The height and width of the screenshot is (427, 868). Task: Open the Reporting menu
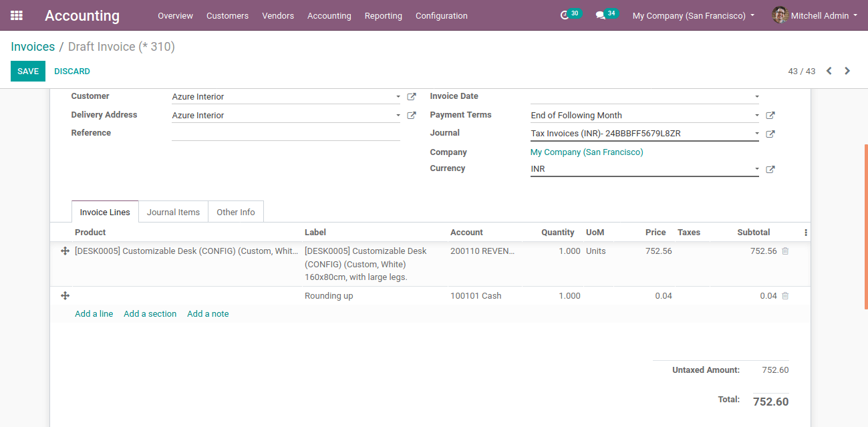coord(383,15)
